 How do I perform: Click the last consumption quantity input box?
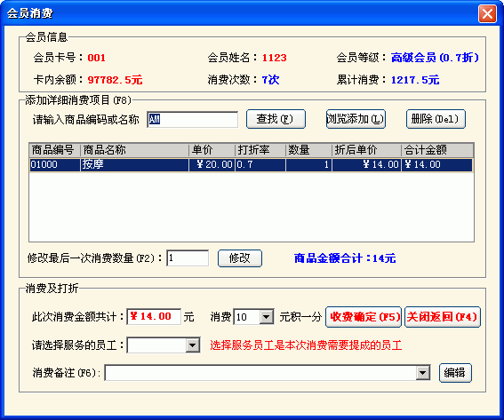(188, 258)
